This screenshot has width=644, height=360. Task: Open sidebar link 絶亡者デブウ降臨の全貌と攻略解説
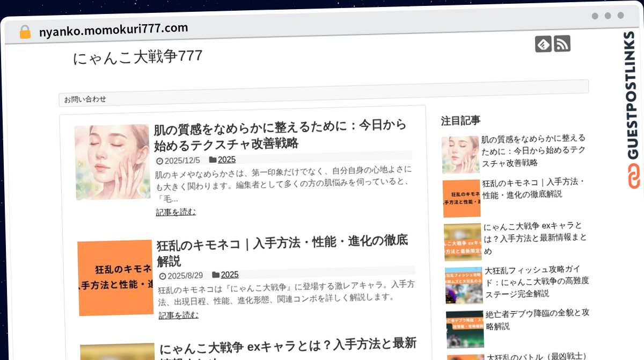[538, 319]
